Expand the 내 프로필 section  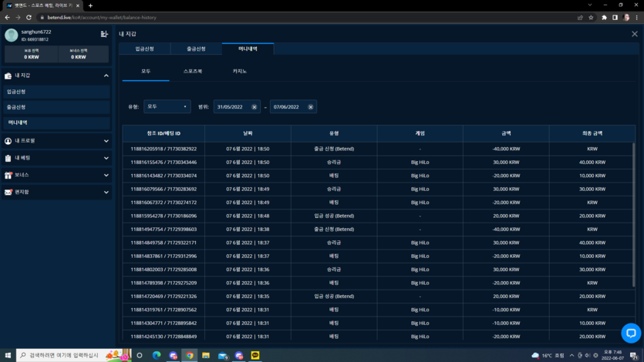(106, 141)
